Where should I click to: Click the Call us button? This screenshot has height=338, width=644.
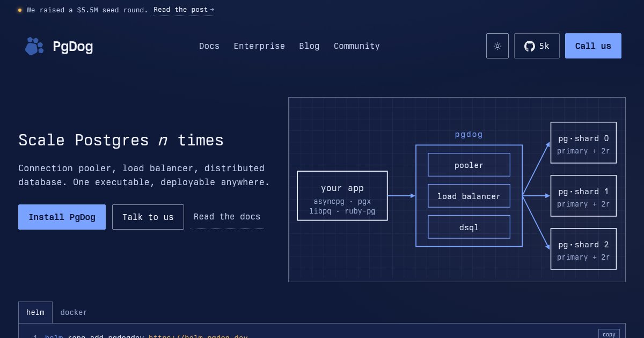tap(593, 46)
